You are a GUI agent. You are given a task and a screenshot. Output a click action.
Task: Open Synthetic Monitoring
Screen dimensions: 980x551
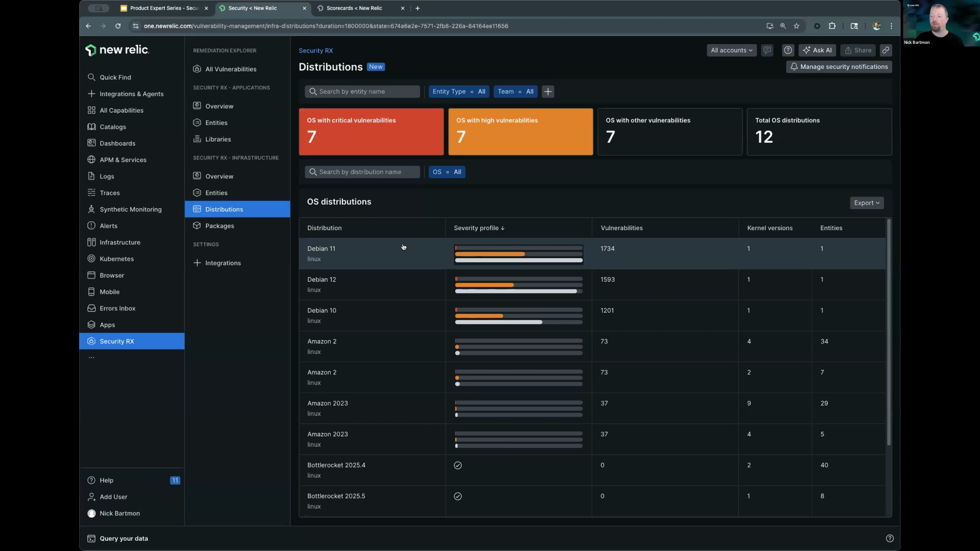130,209
